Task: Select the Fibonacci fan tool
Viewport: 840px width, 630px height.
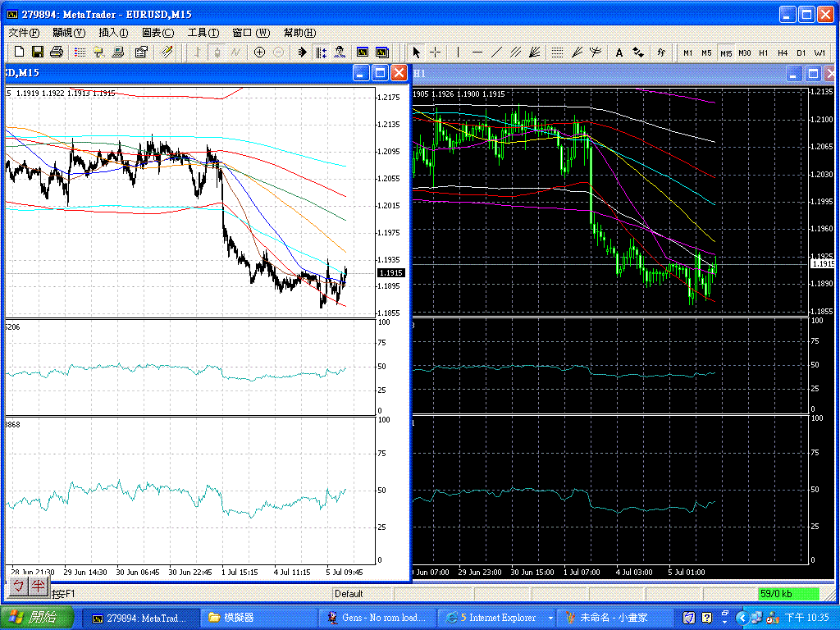Action: [x=577, y=52]
